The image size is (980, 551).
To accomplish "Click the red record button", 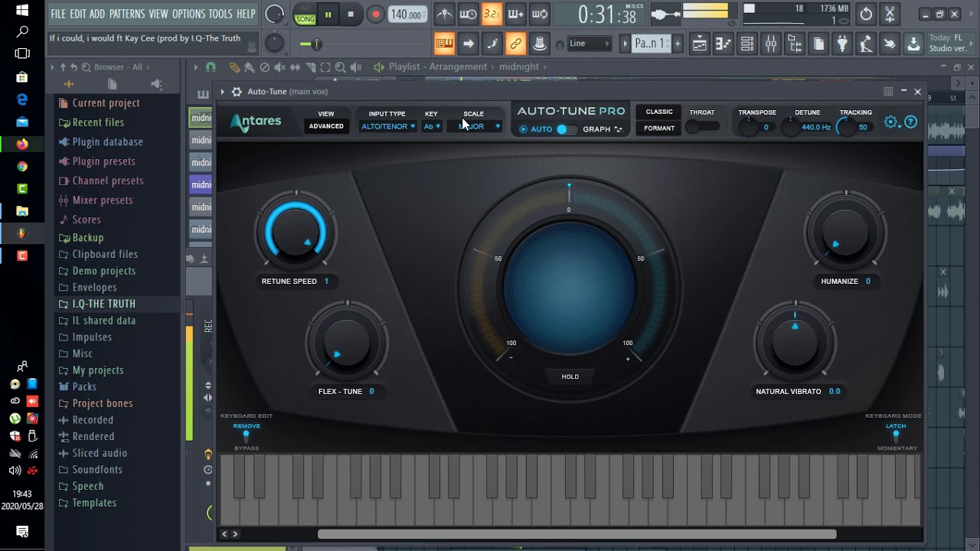I will click(x=375, y=14).
